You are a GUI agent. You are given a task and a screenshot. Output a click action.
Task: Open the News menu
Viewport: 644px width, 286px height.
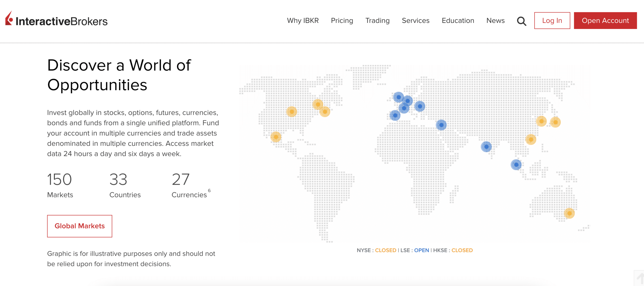(495, 20)
